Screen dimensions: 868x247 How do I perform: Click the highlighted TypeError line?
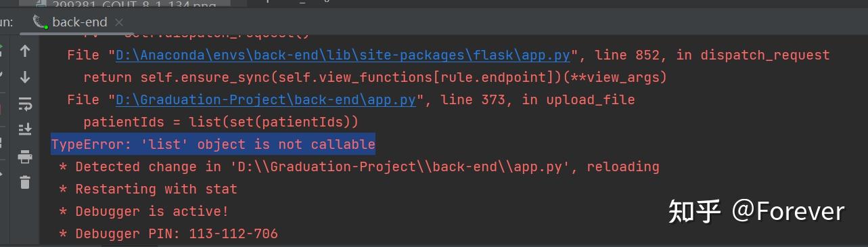(213, 144)
